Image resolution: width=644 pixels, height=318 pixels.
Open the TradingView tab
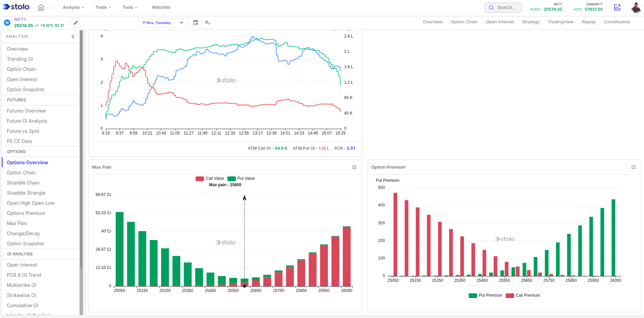(560, 22)
